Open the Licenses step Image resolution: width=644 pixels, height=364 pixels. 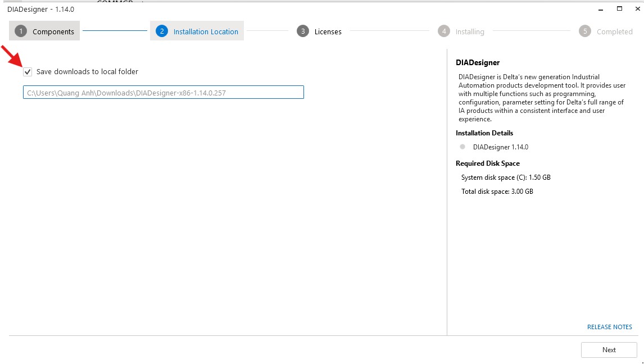tap(319, 31)
